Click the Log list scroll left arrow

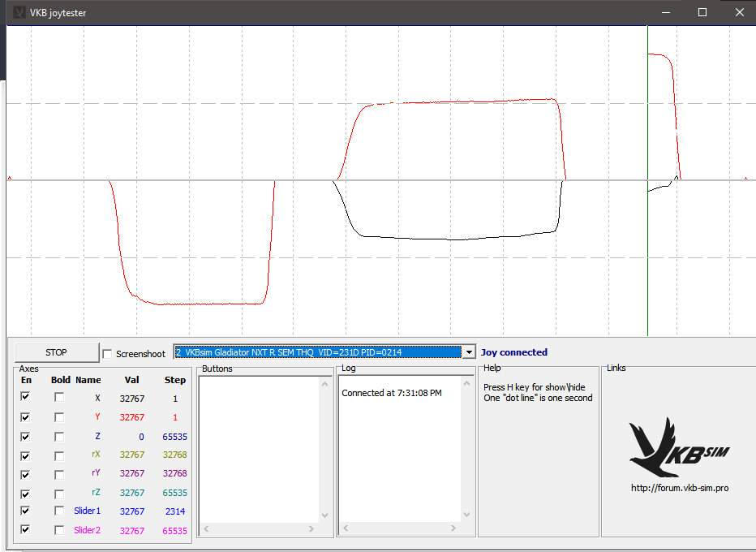(344, 529)
